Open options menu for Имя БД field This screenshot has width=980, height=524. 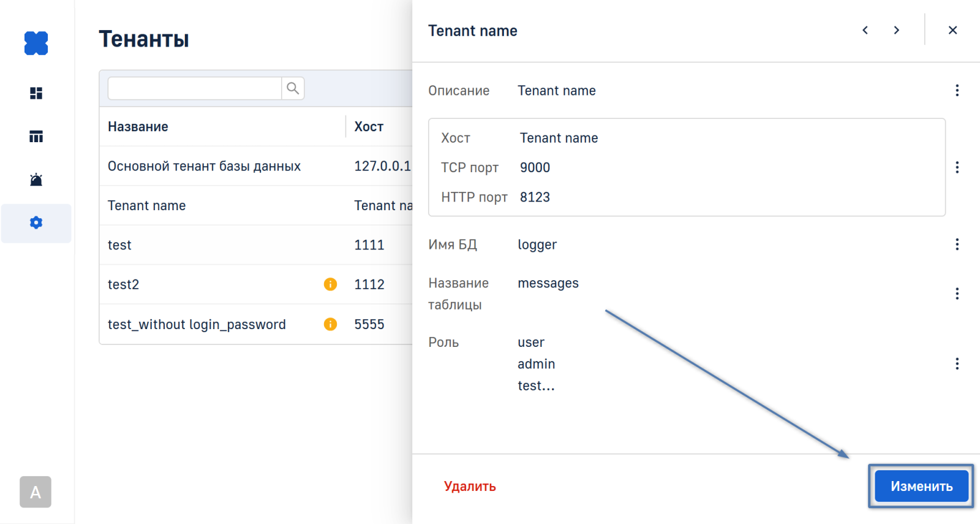pyautogui.click(x=957, y=245)
